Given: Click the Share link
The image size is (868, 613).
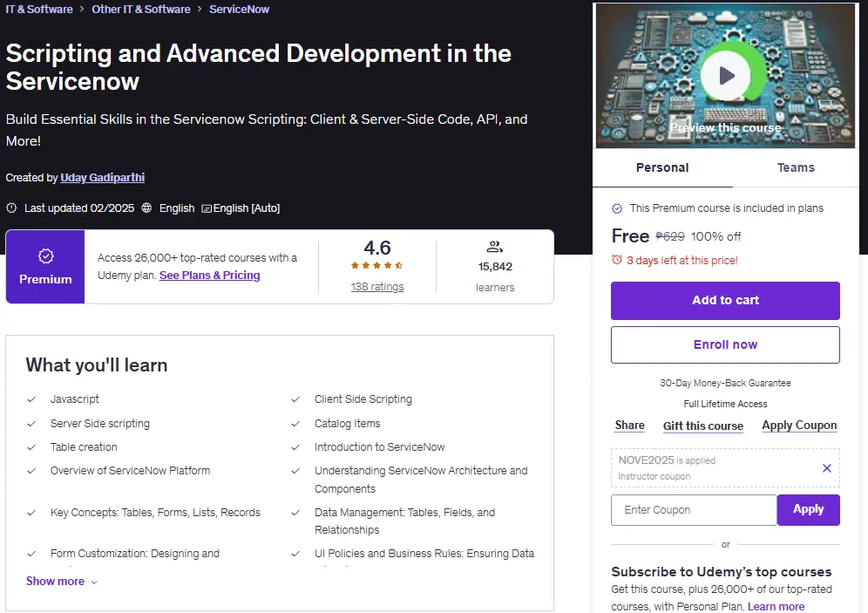Looking at the screenshot, I should (629, 426).
